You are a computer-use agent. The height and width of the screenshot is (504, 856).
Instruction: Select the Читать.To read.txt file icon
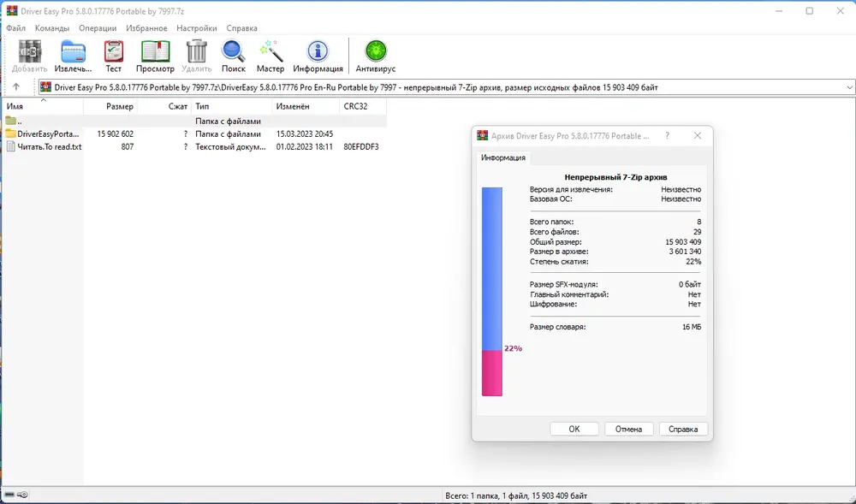[x=11, y=146]
